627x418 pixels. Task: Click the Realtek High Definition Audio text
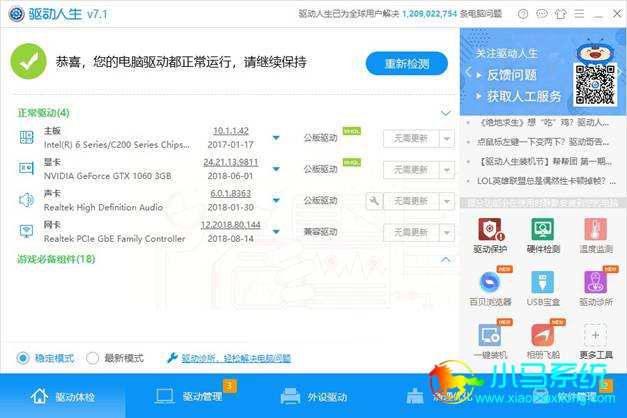tap(103, 207)
